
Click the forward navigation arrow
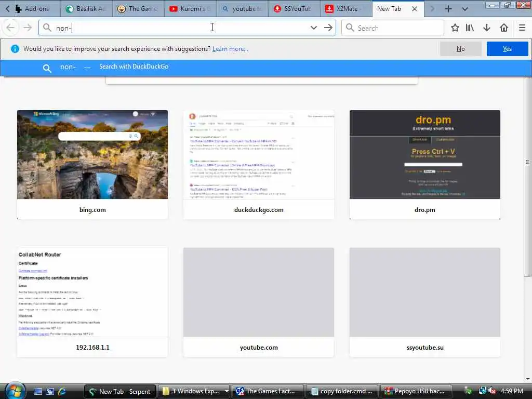coord(28,28)
